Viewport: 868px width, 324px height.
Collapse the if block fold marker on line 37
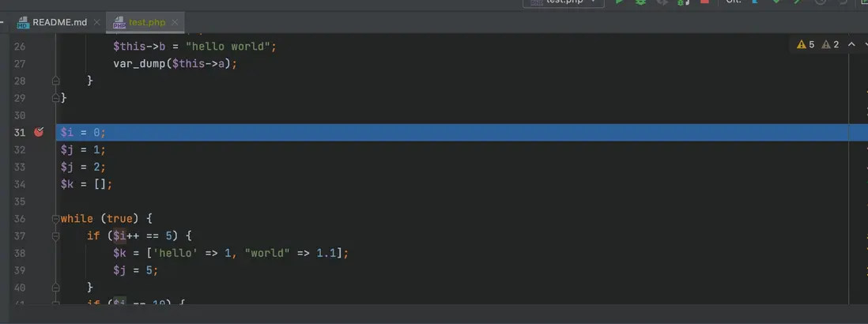(x=55, y=236)
